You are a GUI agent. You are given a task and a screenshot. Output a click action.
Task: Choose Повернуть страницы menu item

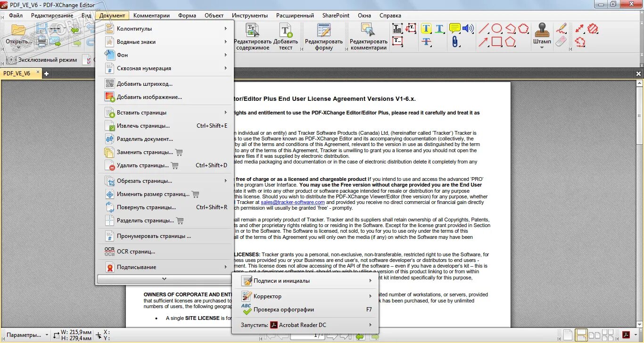(x=164, y=207)
